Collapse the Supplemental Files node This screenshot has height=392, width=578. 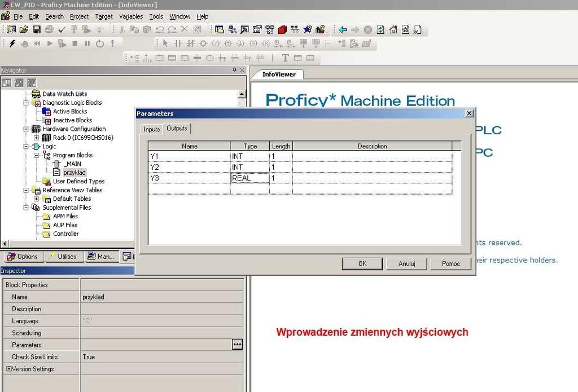click(x=26, y=208)
